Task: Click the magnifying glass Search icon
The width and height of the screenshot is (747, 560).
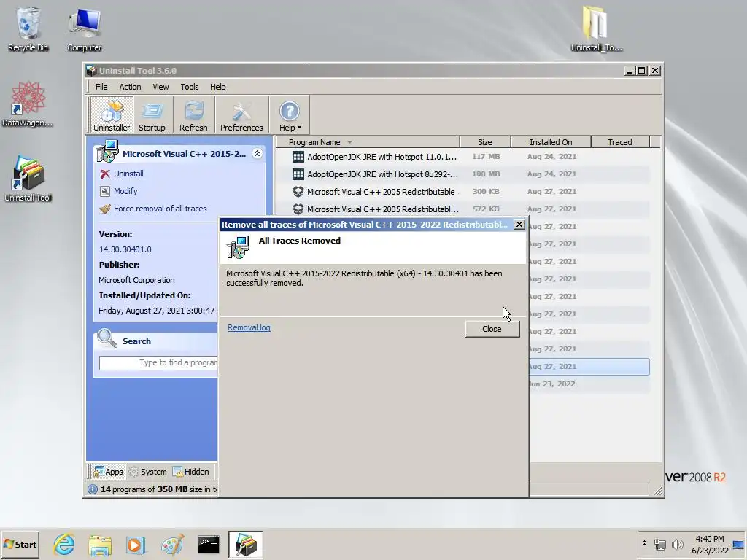Action: pyautogui.click(x=107, y=338)
